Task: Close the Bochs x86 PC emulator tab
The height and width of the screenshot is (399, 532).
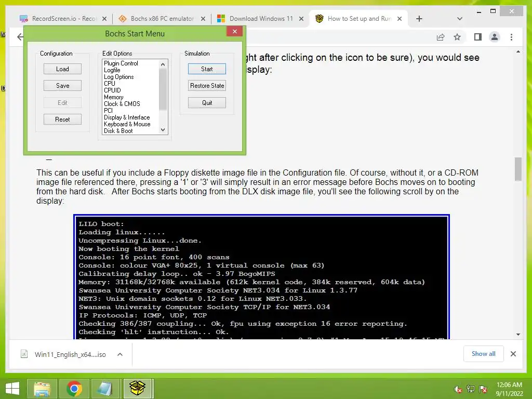Action: (203, 19)
